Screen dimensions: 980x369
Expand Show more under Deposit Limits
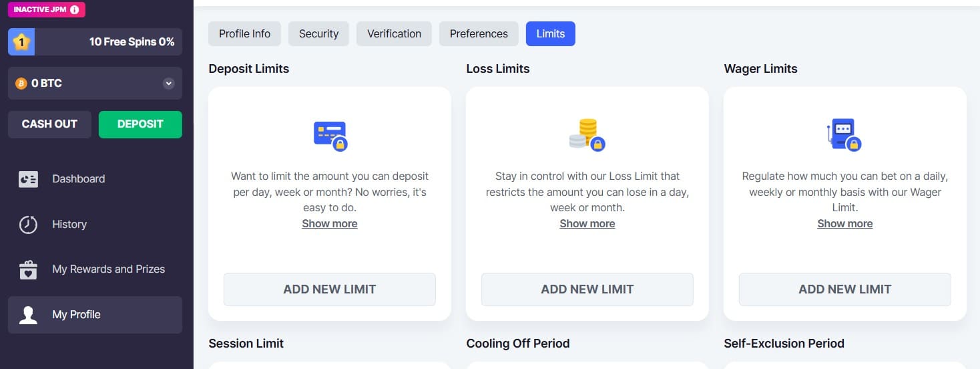pyautogui.click(x=330, y=223)
